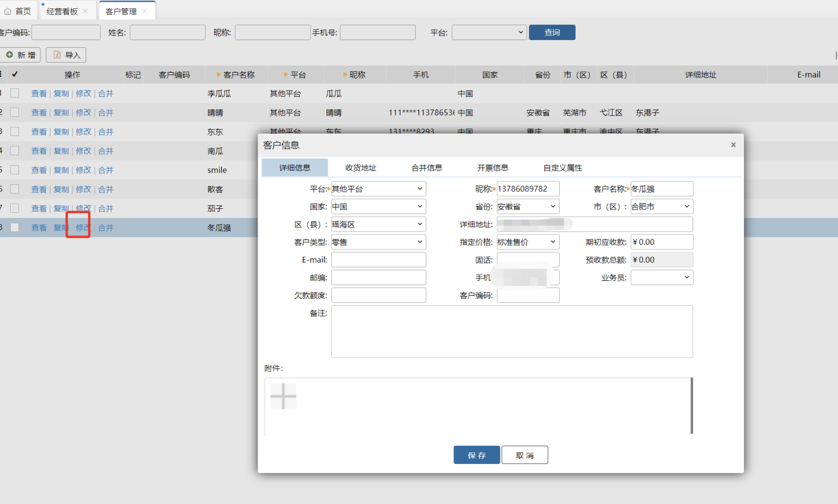Click the plus icon on 新增 button

(9, 54)
